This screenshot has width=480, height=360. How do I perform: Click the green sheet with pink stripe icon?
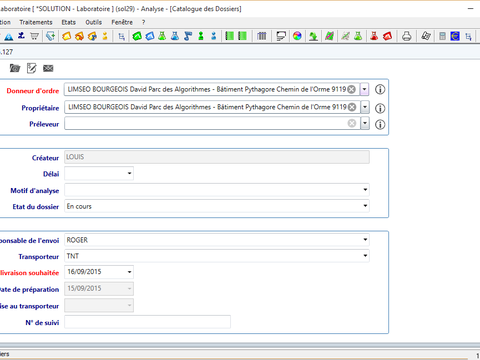[329, 36]
